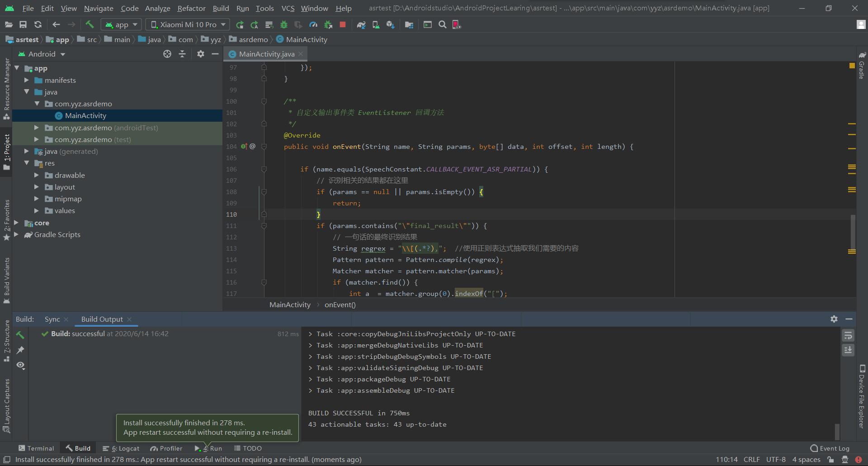Viewport: 868px width, 466px height.
Task: Click the Open folder toolbar icon
Action: coord(9,25)
